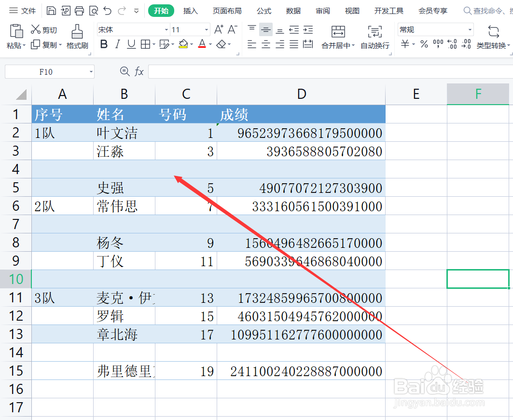Click the Name Box showing F10
Screen dimensions: 513x420
click(x=46, y=71)
